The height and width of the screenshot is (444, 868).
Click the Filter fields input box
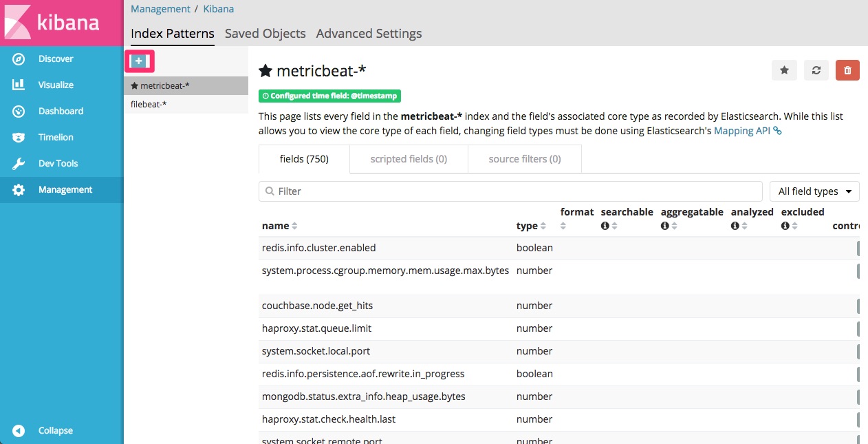tap(510, 191)
